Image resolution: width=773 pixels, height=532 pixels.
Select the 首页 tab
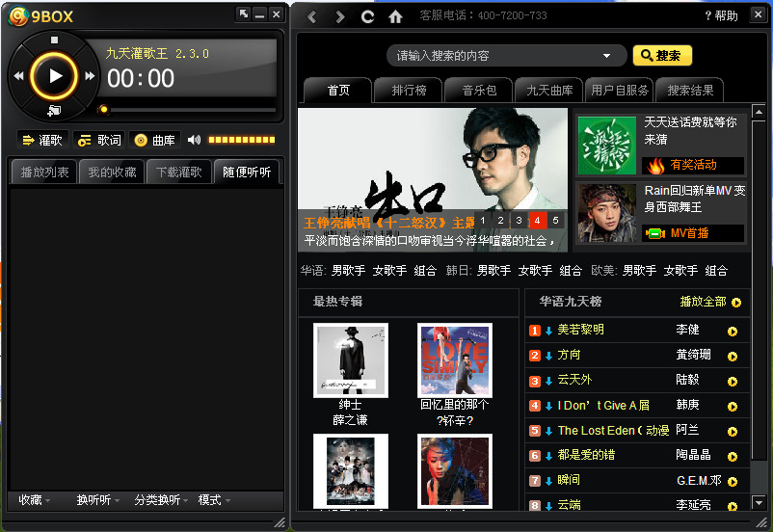(x=338, y=91)
